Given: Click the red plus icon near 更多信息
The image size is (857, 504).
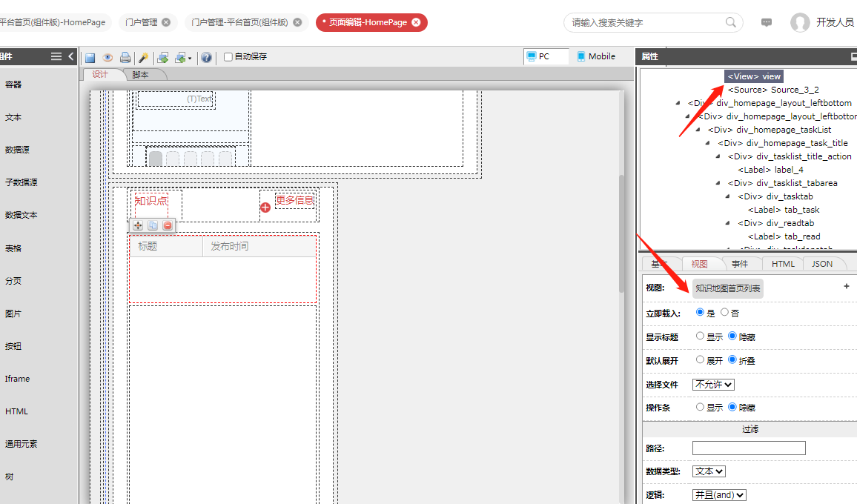Looking at the screenshot, I should (265, 208).
